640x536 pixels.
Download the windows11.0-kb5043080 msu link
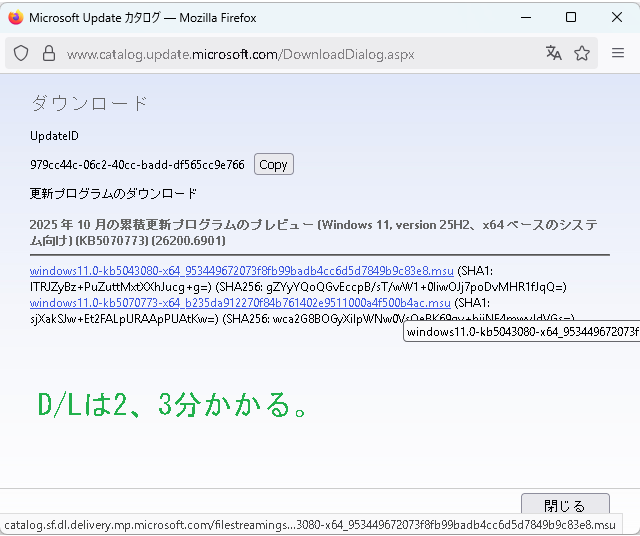coord(241,271)
